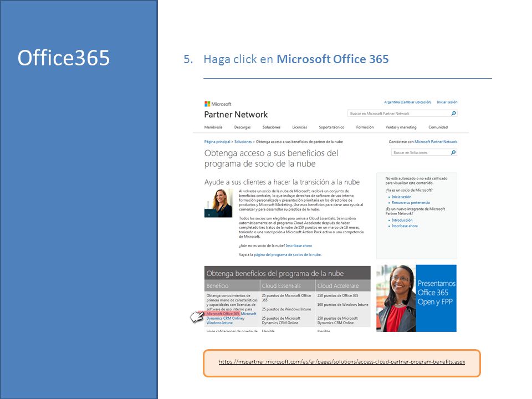
Task: Go to Soluciones breadcrumb link
Action: 243,142
